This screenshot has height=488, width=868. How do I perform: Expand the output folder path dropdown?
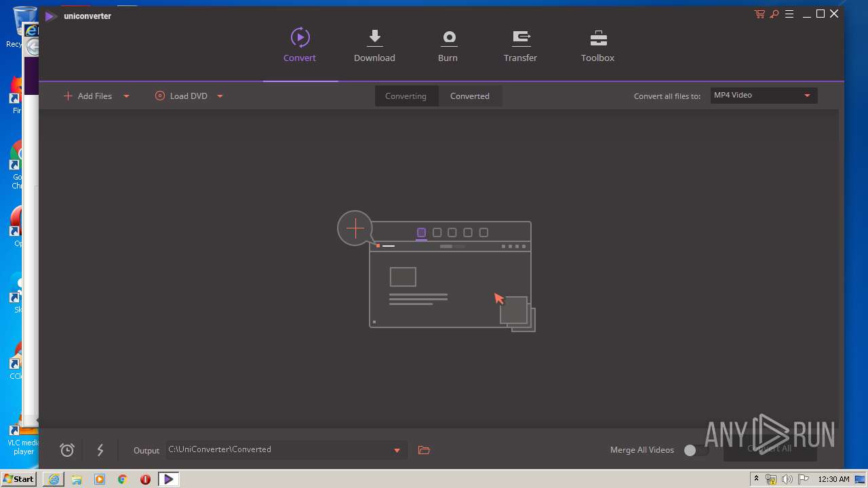[x=397, y=450]
